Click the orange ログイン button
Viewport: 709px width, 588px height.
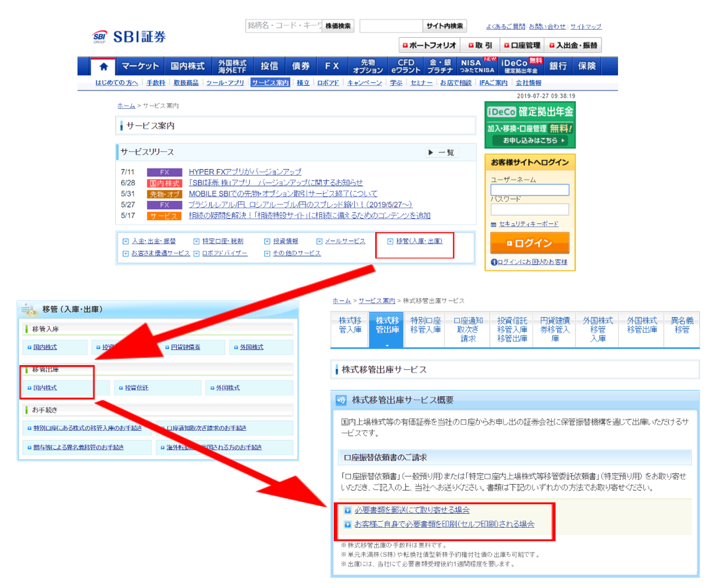point(529,243)
